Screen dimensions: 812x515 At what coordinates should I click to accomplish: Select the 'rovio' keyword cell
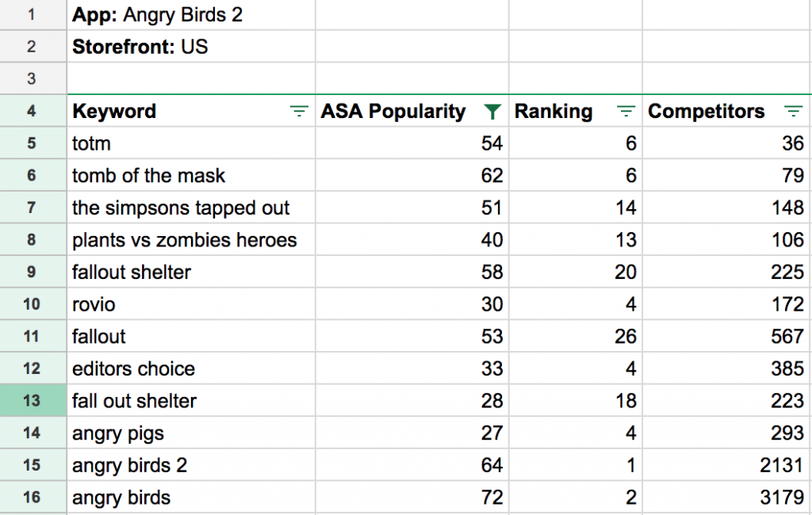[x=191, y=304]
